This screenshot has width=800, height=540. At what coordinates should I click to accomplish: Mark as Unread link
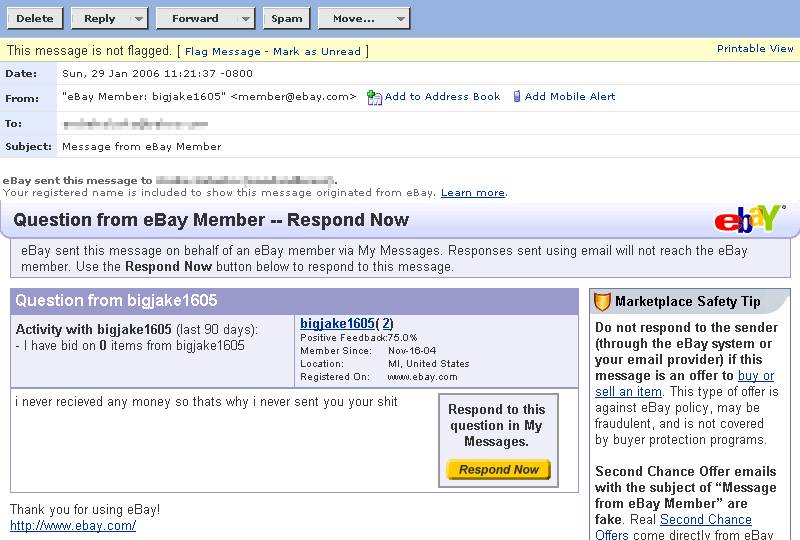[x=317, y=52]
